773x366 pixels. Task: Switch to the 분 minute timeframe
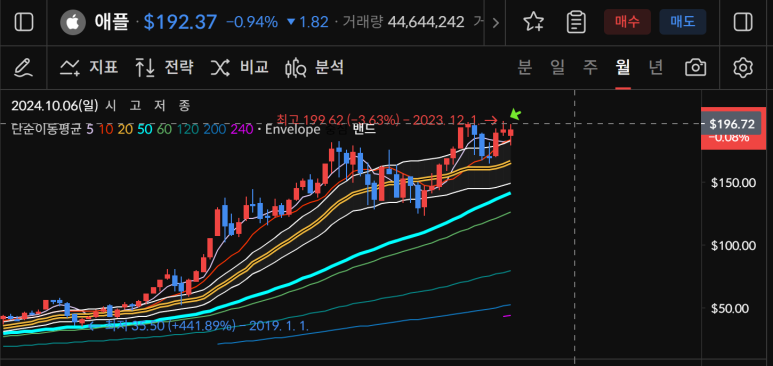(525, 67)
